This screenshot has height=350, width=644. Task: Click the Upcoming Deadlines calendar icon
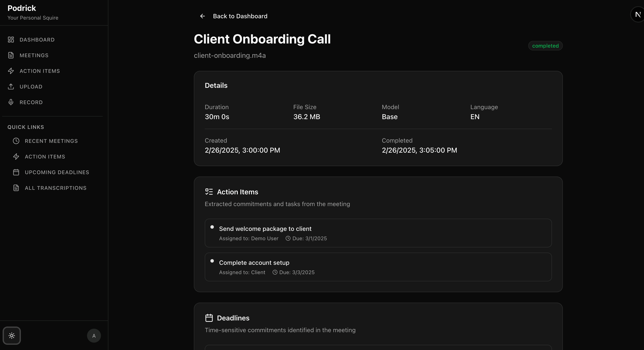pyautogui.click(x=16, y=172)
